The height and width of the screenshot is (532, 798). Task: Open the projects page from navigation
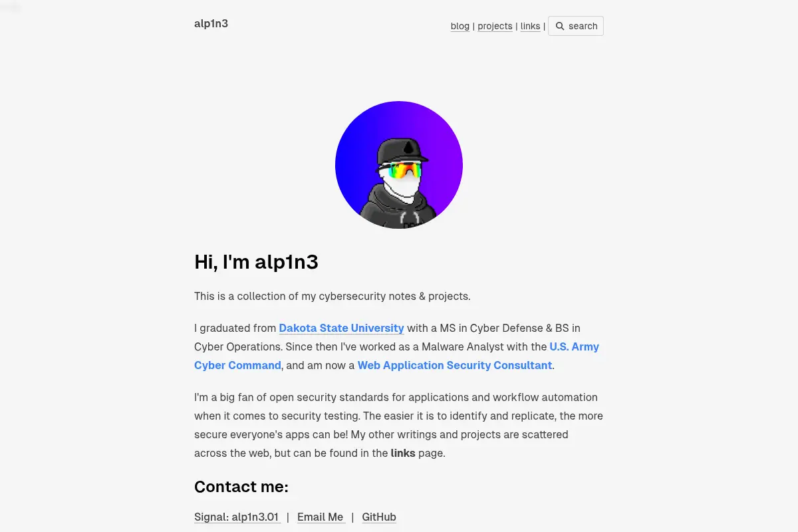(495, 27)
